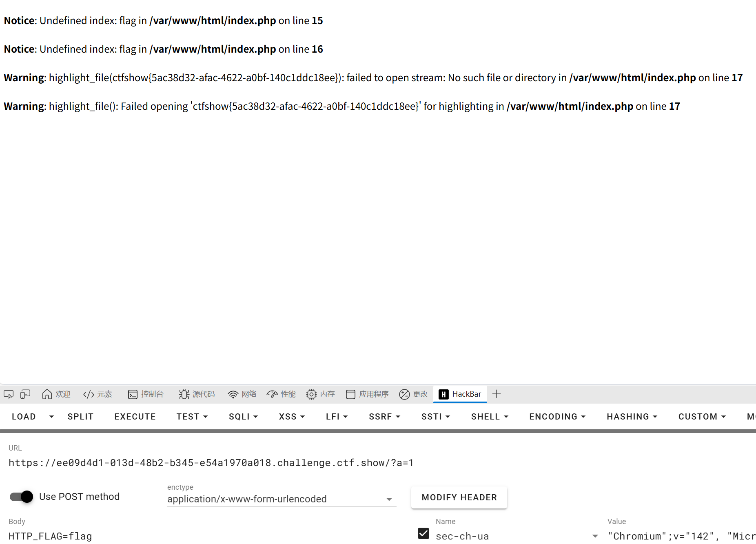Click the HackBar H logo icon

(443, 394)
